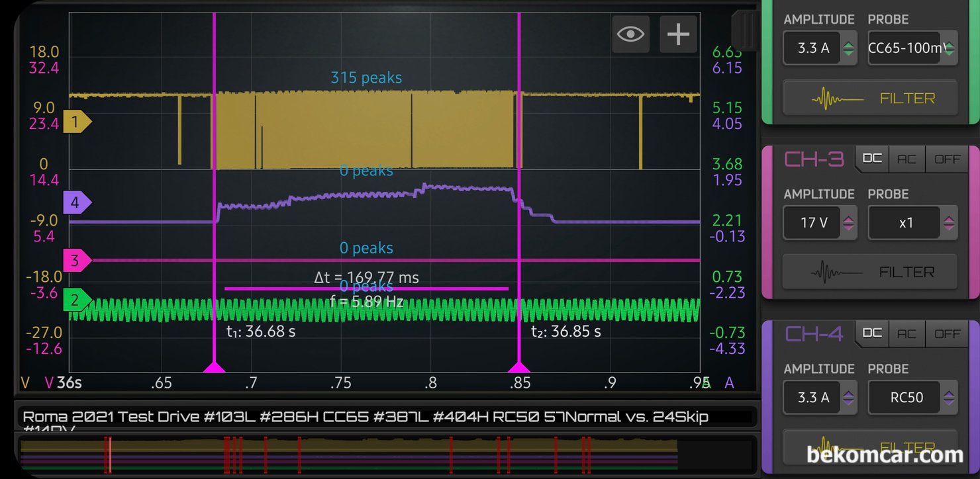This screenshot has height=479, width=980.
Task: Switch CH-4 coupling to AC
Action: 906,333
